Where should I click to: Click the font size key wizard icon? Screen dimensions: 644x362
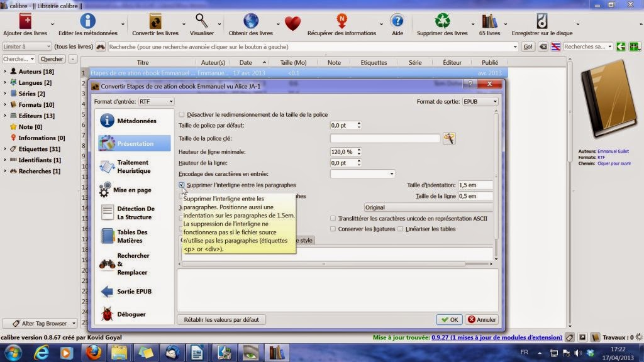[x=449, y=138]
